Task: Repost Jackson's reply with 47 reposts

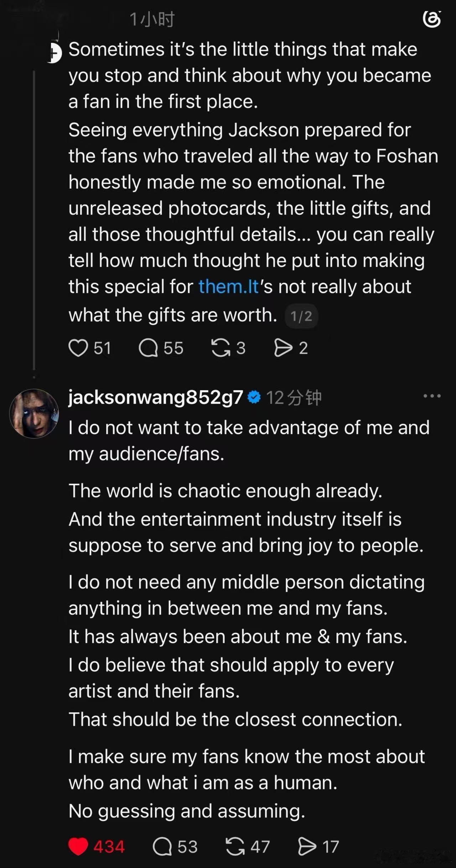Action: coord(235,846)
